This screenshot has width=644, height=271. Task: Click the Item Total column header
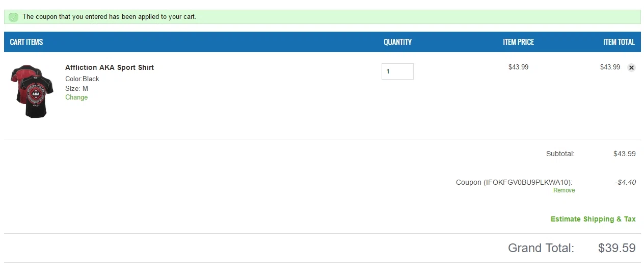(x=619, y=42)
